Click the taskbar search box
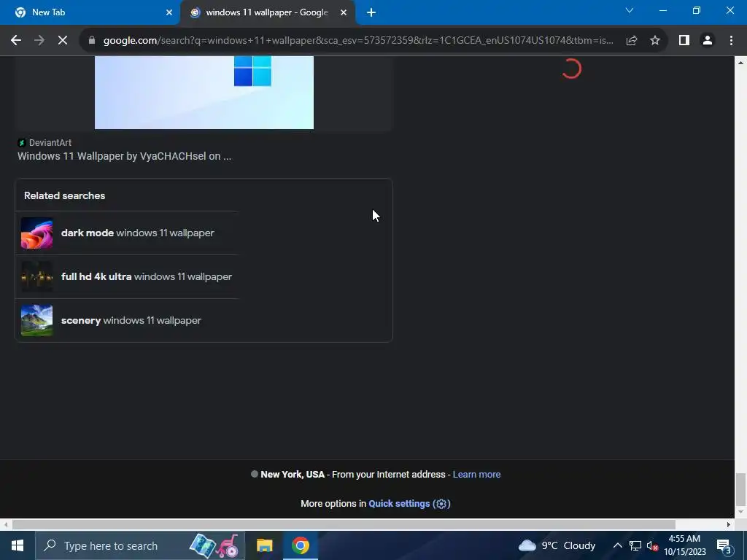Screen dimensions: 747x560 [141, 545]
